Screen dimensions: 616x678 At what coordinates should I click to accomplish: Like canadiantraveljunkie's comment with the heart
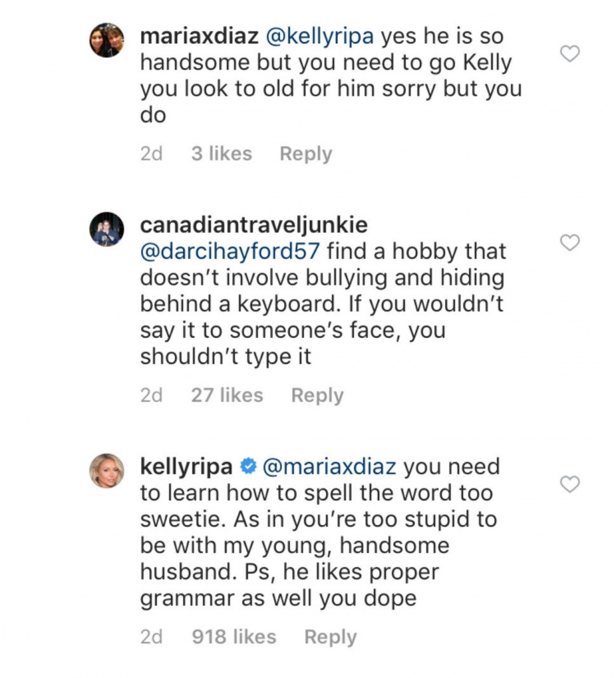click(x=571, y=242)
